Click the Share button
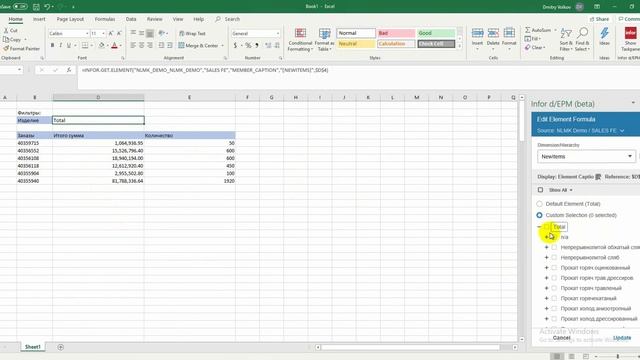The image size is (640, 360). [x=599, y=19]
